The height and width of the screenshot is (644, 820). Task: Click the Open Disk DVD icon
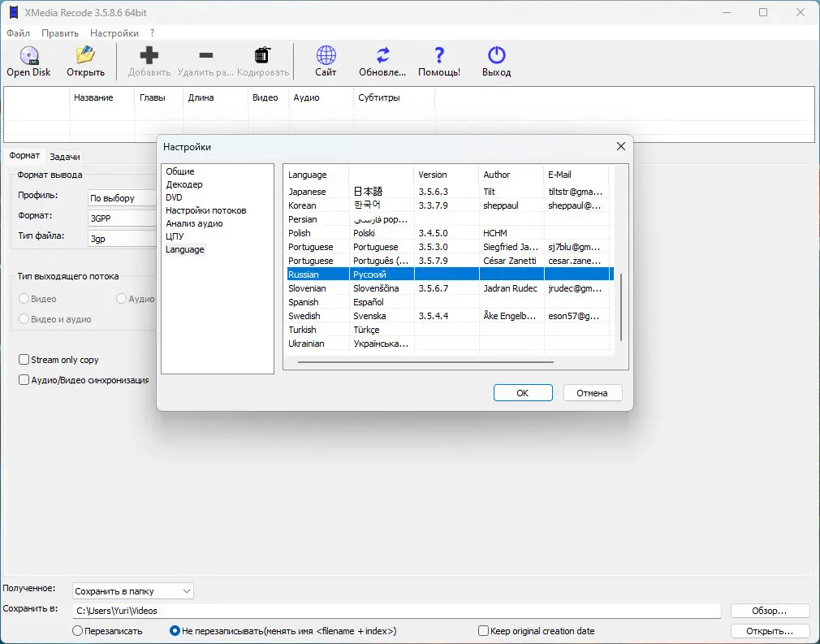click(28, 55)
